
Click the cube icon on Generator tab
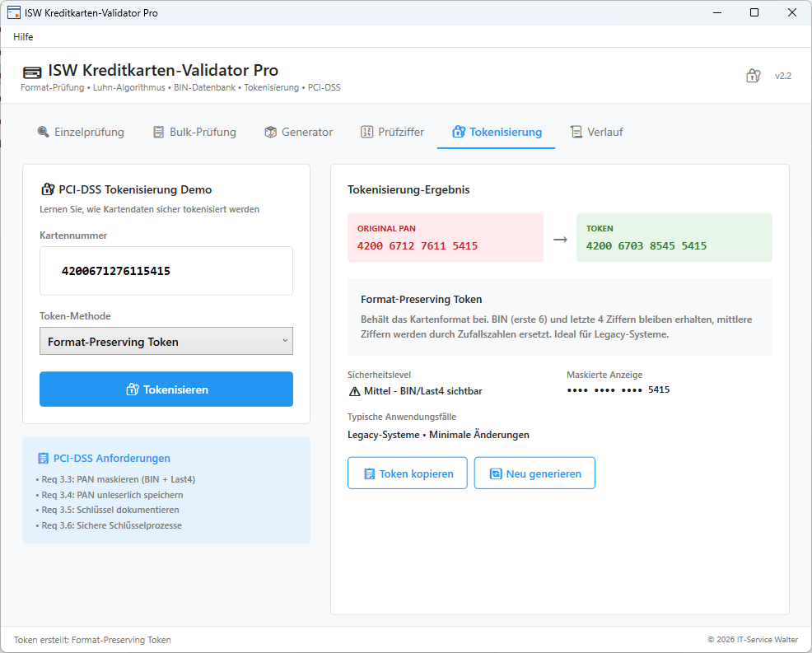(x=270, y=132)
